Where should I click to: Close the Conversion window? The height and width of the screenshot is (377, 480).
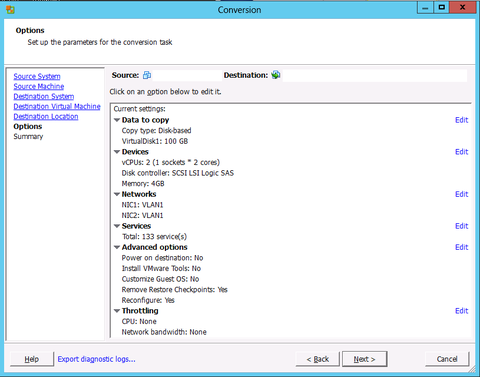(x=463, y=7)
